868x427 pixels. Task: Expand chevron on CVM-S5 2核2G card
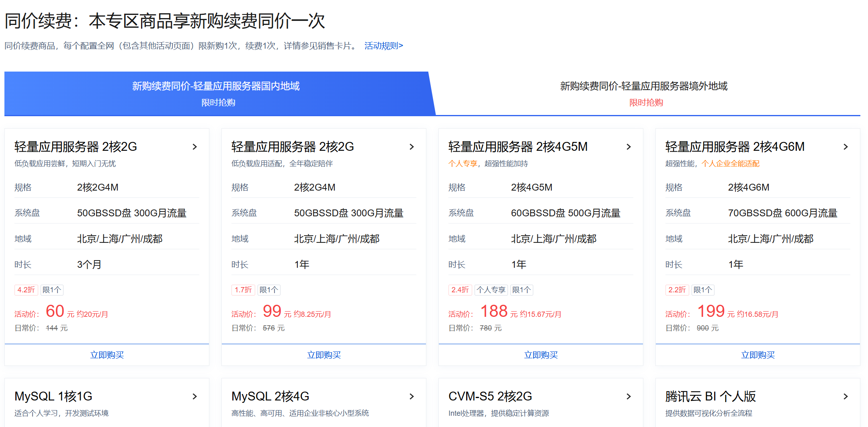pyautogui.click(x=629, y=396)
